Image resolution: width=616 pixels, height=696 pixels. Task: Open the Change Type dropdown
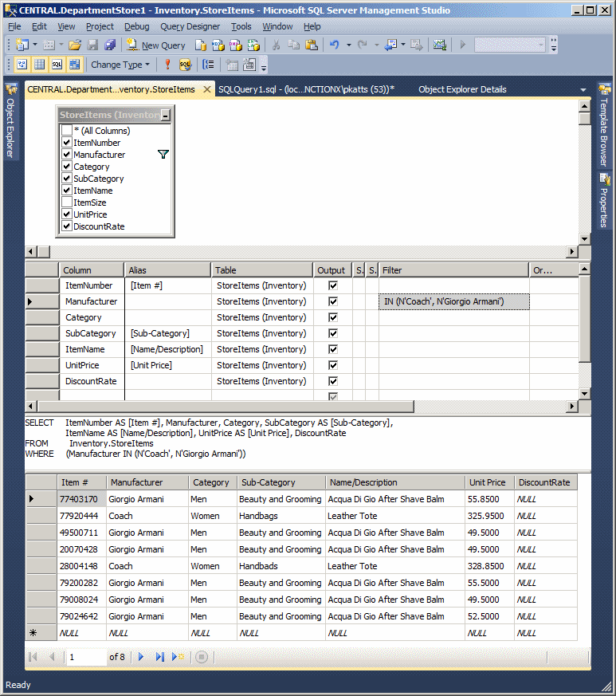120,65
